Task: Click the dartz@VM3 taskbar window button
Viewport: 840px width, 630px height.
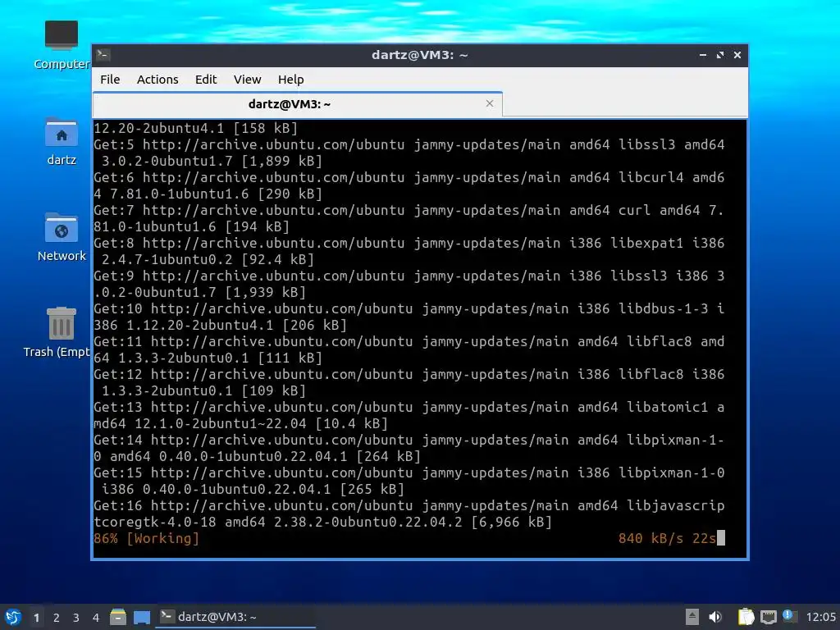Action: [x=235, y=617]
